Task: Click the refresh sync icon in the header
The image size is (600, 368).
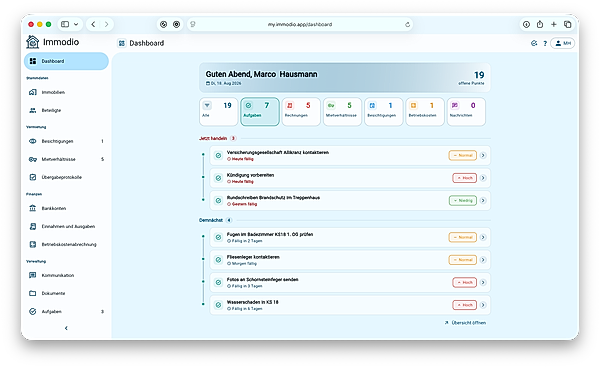Action: pos(534,43)
